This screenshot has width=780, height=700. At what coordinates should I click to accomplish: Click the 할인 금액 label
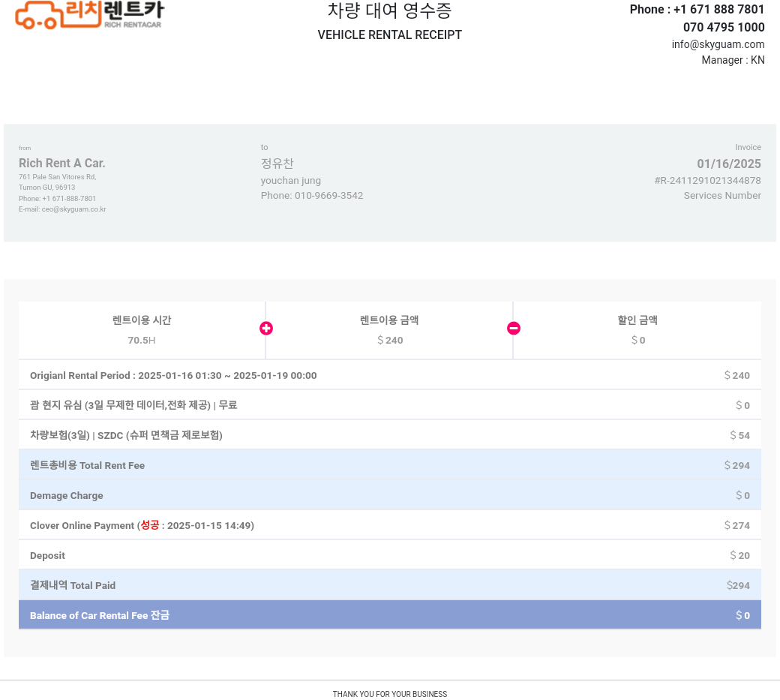pyautogui.click(x=637, y=320)
